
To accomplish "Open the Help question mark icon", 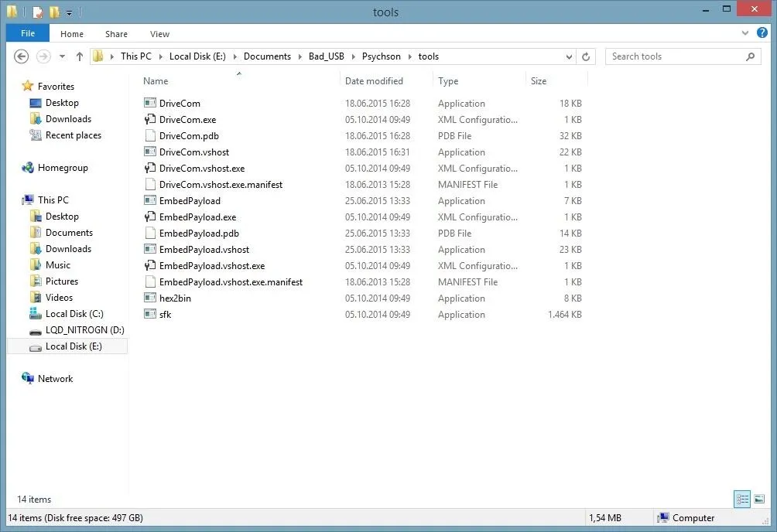I will [762, 33].
